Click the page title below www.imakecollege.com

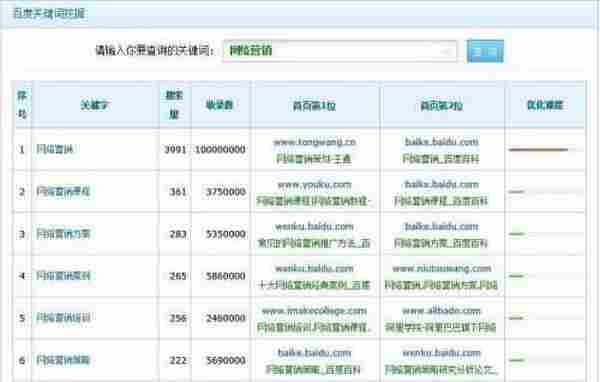point(314,328)
